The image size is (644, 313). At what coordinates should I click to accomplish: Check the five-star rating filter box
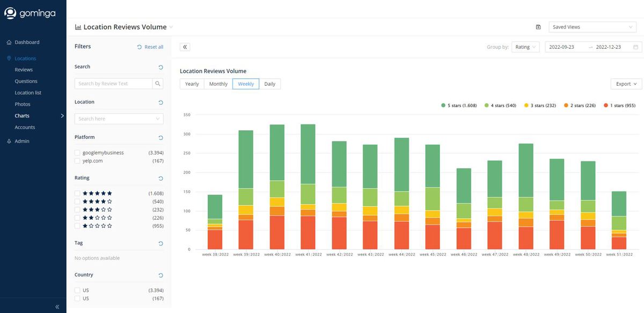click(x=78, y=193)
